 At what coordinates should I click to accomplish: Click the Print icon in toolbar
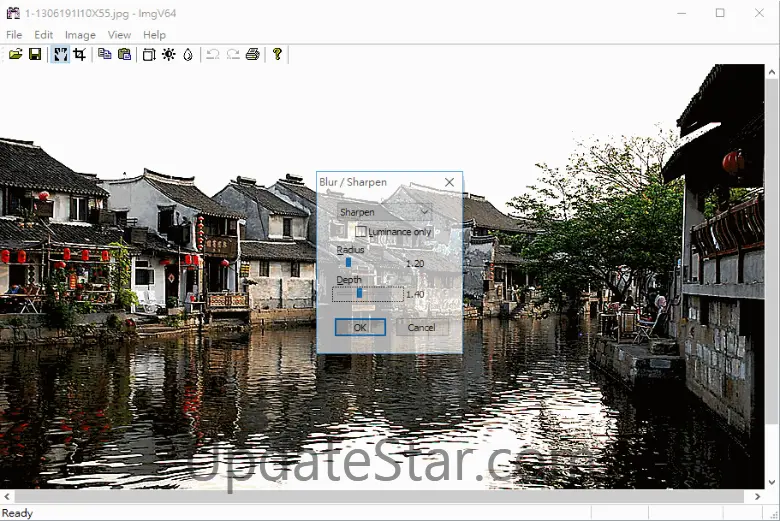252,54
